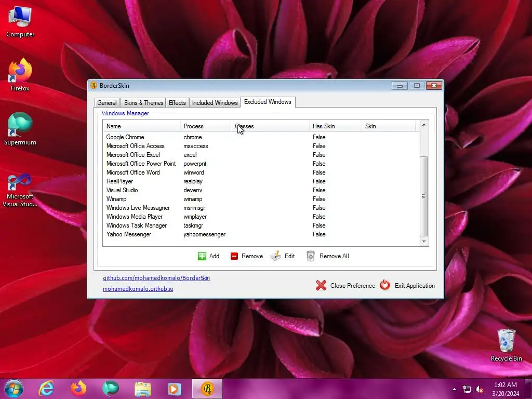Select the Microsoft Visual Studio desktop shortcut
Screen dimensions: 532x399
click(20, 190)
